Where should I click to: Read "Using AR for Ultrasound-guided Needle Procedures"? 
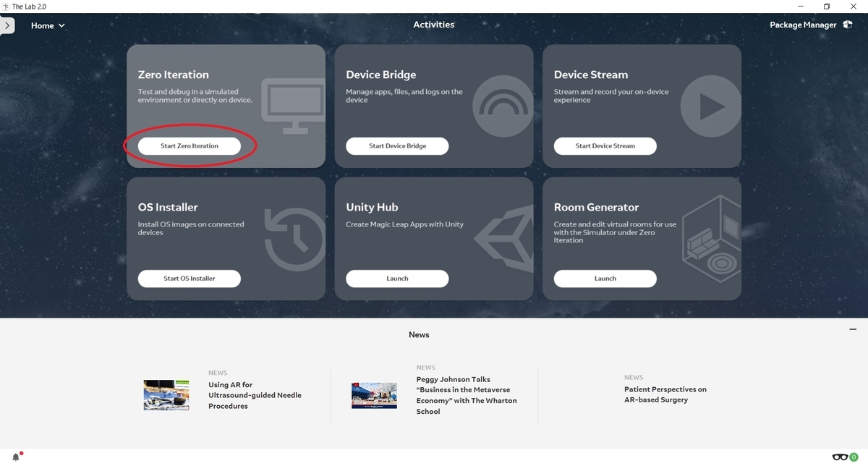click(x=255, y=395)
